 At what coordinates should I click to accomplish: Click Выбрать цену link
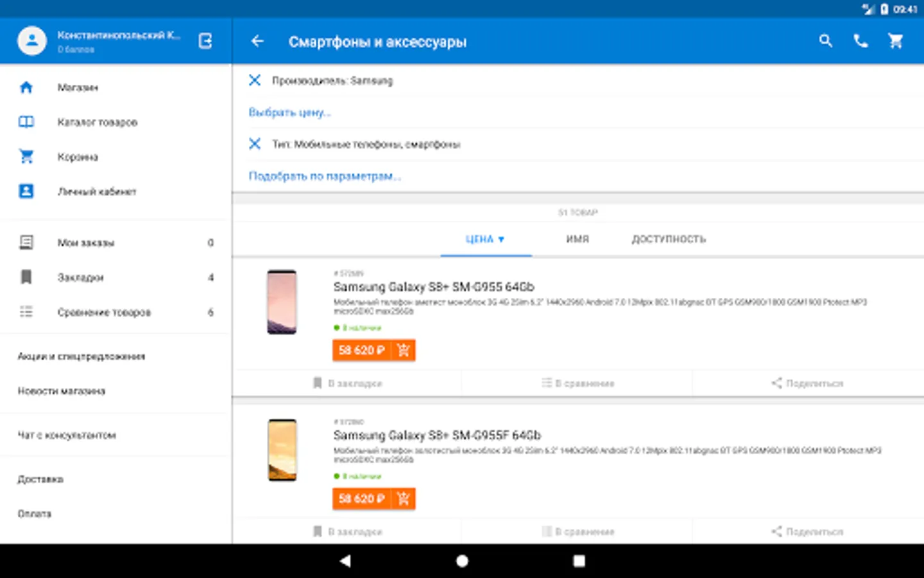pyautogui.click(x=289, y=112)
